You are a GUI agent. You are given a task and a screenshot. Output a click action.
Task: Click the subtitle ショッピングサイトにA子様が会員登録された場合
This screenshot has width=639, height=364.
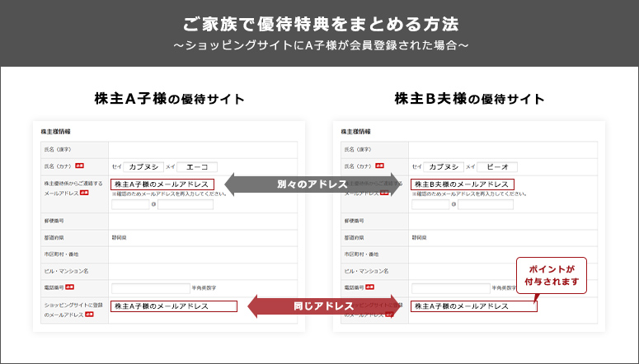coord(321,45)
